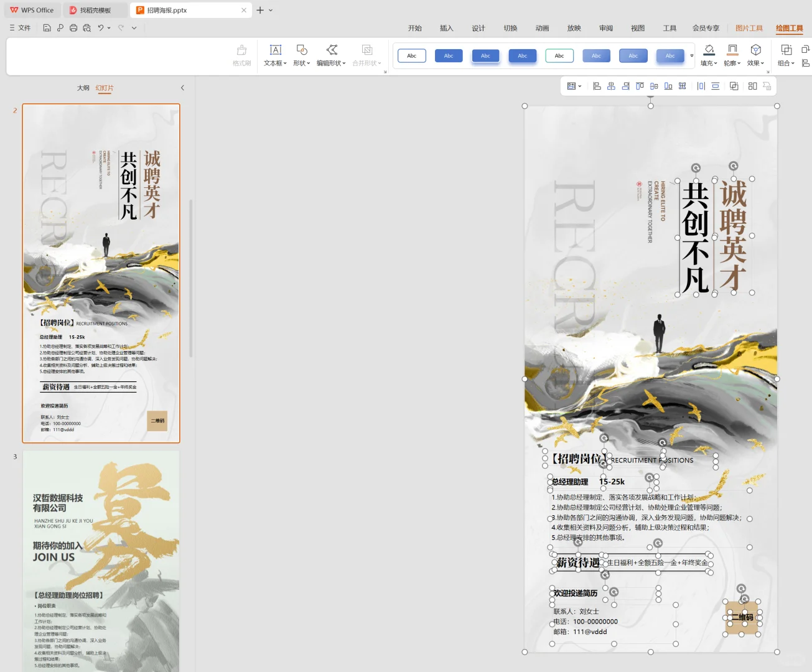Click the group objects icon in floating toolbar
812x672 pixels.
click(734, 86)
